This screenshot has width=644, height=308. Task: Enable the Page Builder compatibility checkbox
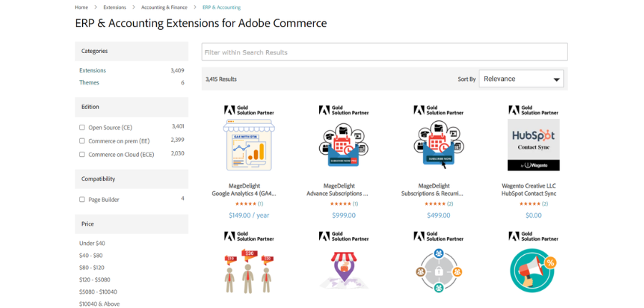point(82,199)
